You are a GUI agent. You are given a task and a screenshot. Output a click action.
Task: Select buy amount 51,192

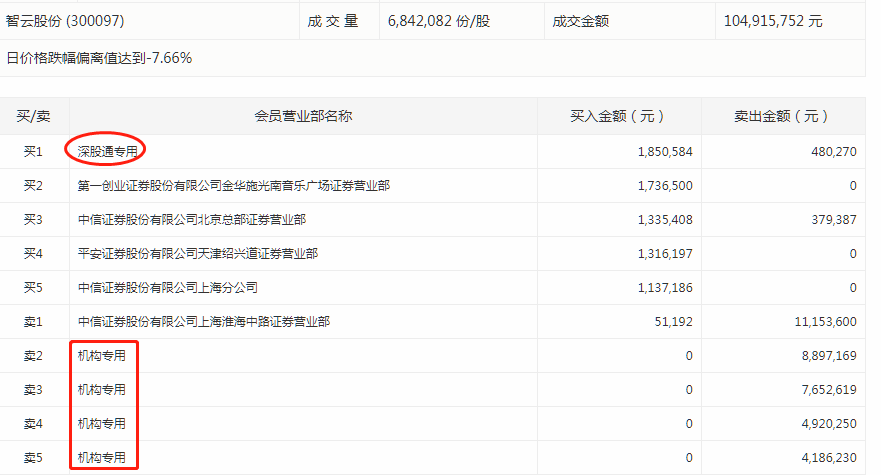point(674,322)
